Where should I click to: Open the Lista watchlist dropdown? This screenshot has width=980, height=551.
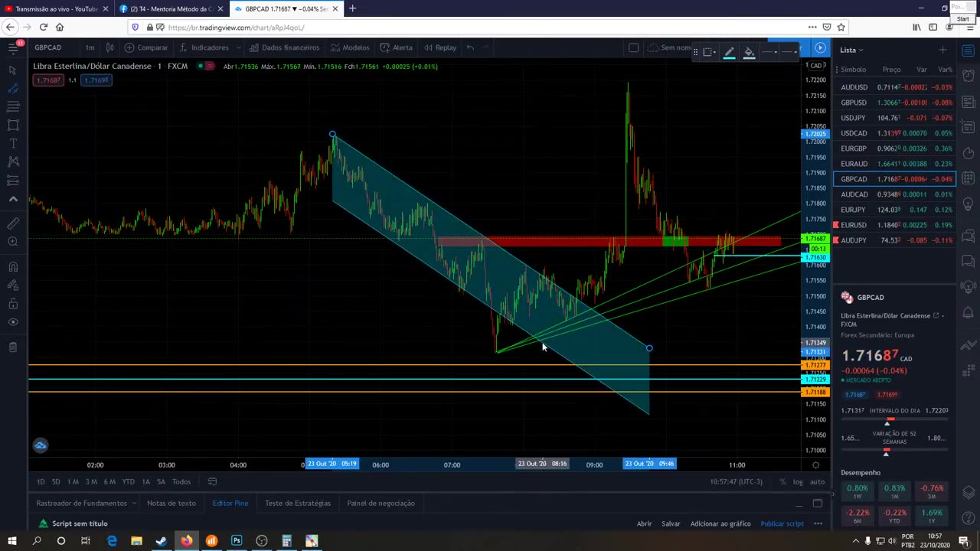click(852, 50)
